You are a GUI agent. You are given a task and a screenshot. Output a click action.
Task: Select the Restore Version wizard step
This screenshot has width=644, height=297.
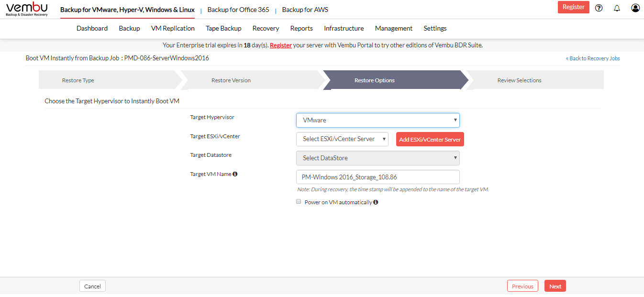pos(252,80)
